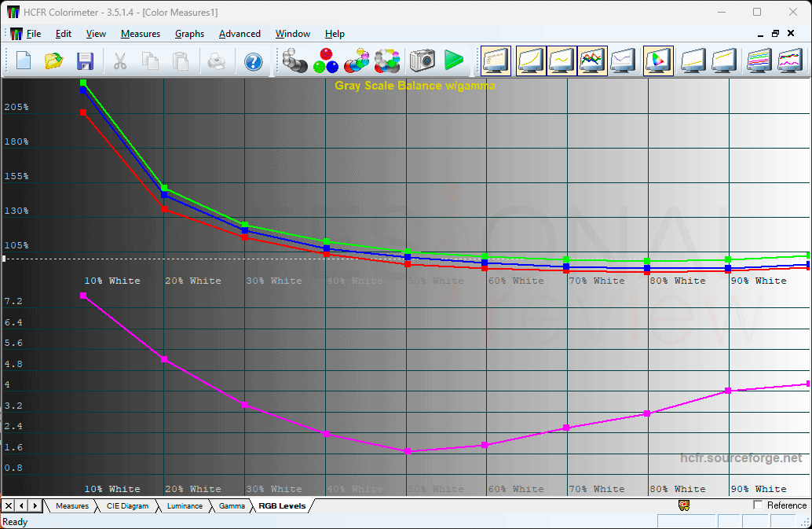Click the camera sensor icon
Screen dimensions: 812x529
pos(422,61)
